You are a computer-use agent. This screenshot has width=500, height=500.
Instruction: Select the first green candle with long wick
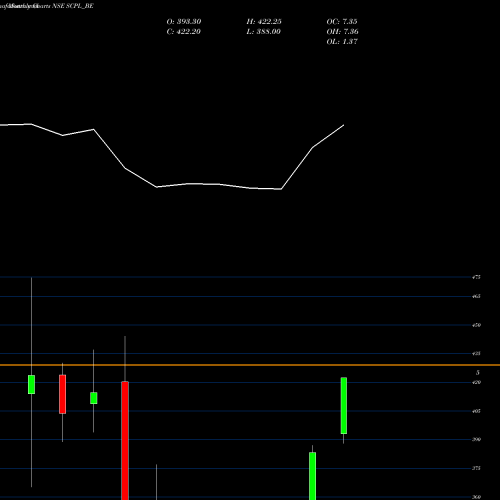pos(31,384)
